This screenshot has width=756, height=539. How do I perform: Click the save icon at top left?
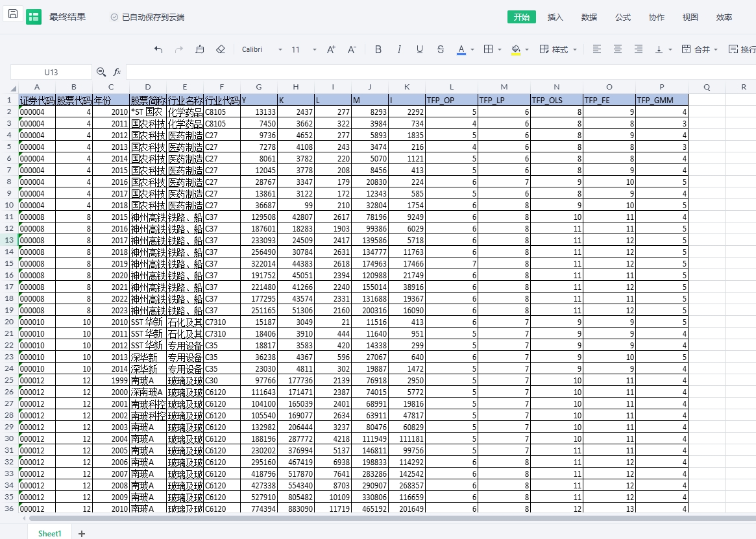pyautogui.click(x=13, y=14)
